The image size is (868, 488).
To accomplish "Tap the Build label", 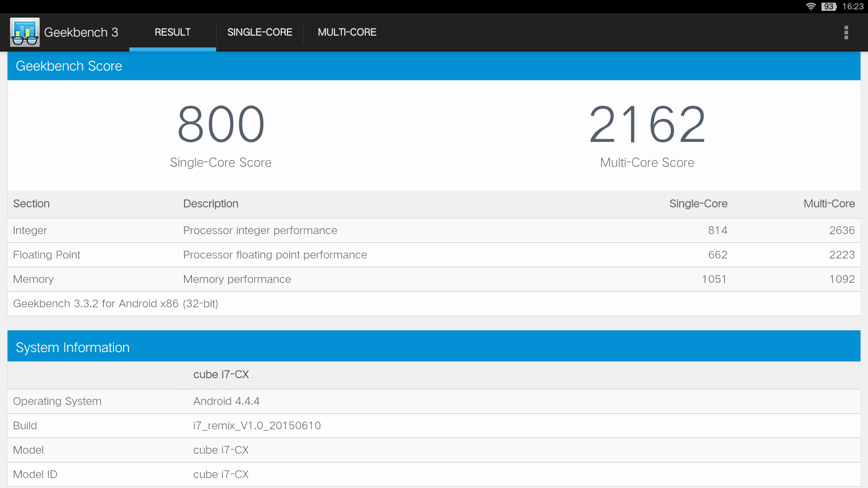I will pyautogui.click(x=25, y=426).
